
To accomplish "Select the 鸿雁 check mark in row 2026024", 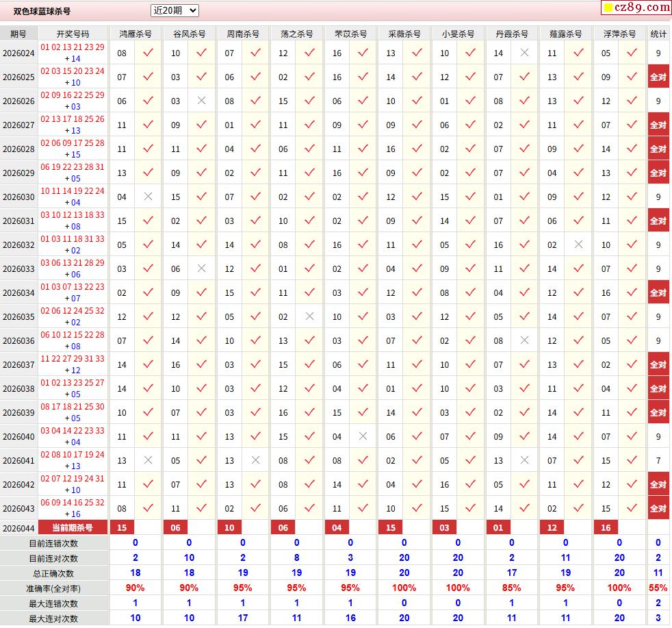I will (148, 53).
